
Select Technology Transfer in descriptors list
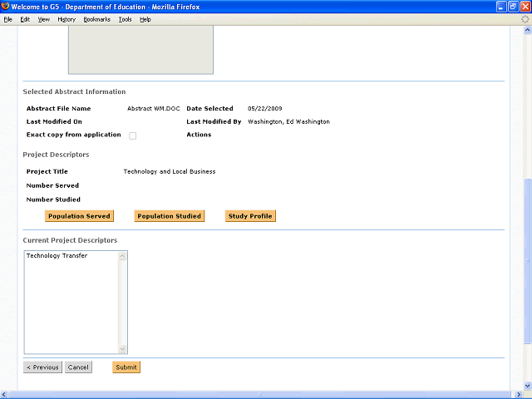57,256
